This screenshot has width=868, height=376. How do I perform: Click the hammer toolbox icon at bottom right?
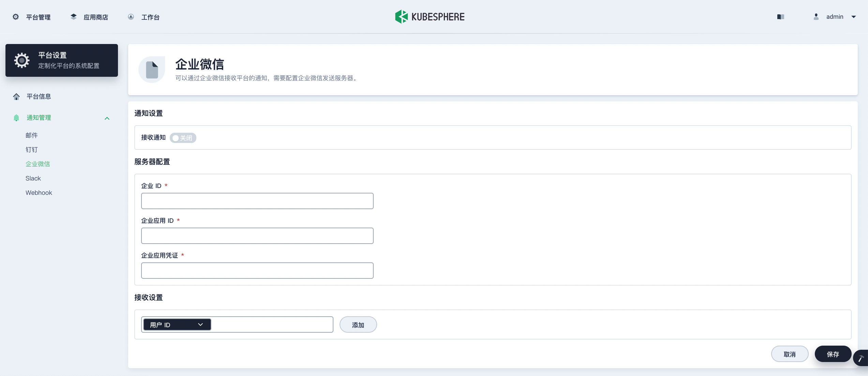click(860, 358)
